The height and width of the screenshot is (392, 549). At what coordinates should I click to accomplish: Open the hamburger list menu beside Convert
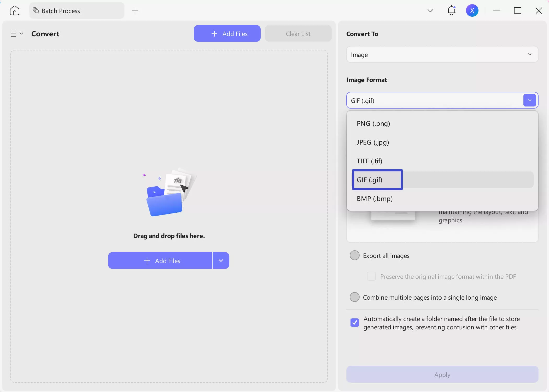17,33
